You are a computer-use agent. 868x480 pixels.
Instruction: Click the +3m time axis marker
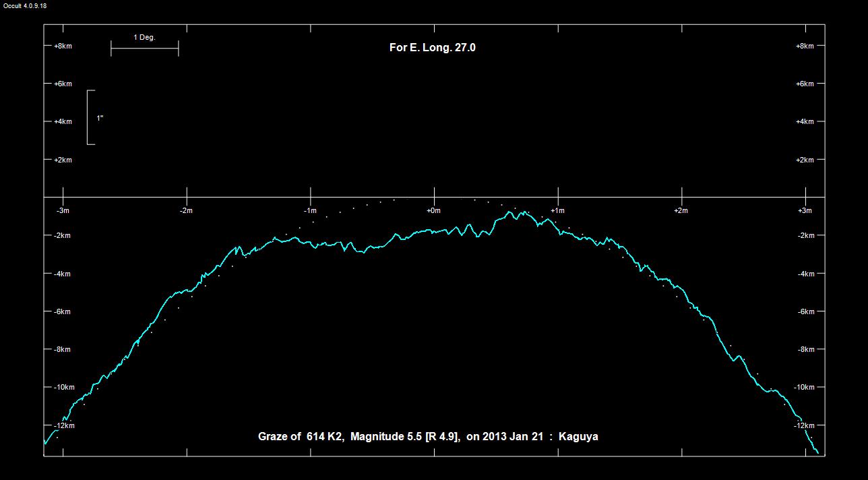click(x=805, y=210)
